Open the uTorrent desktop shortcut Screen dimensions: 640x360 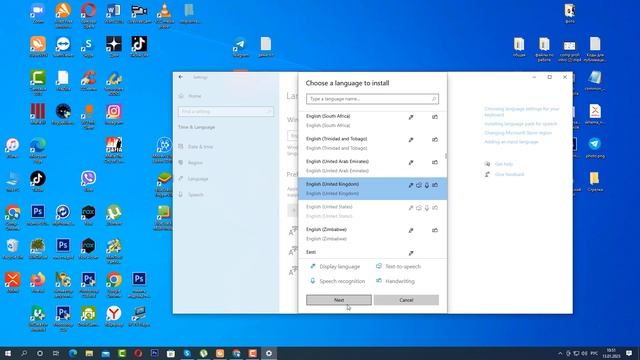114,216
